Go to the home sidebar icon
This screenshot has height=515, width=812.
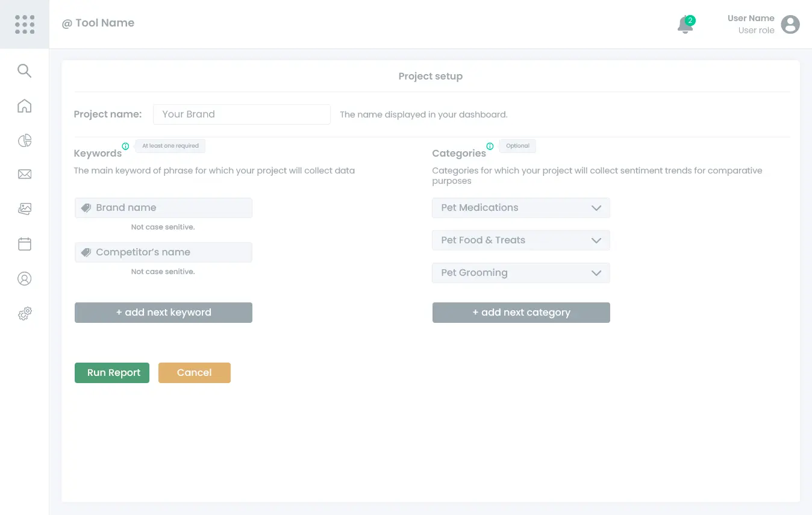click(24, 106)
